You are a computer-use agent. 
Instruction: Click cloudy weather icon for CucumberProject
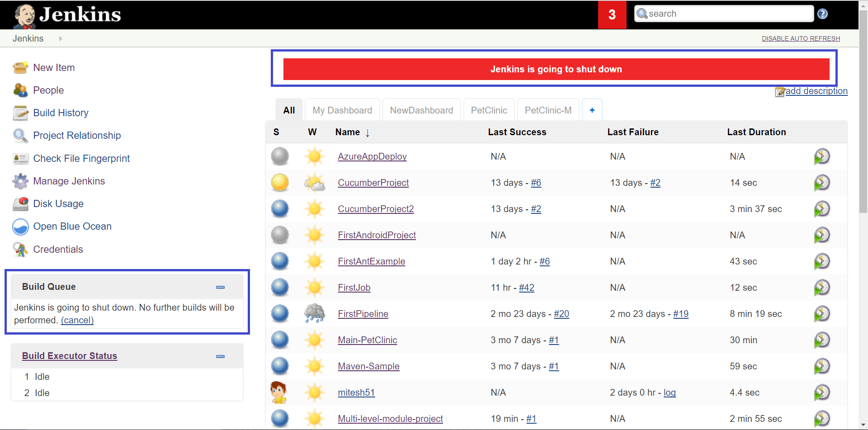tap(315, 183)
